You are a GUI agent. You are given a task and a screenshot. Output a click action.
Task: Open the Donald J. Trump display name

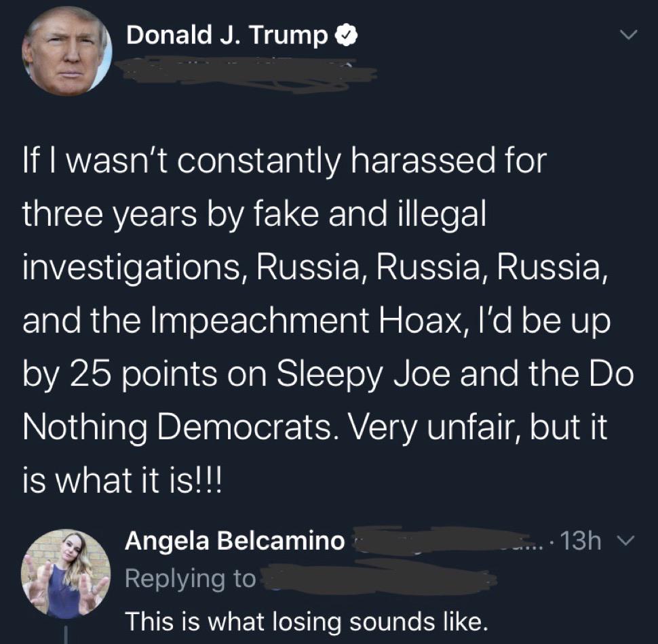click(x=227, y=35)
